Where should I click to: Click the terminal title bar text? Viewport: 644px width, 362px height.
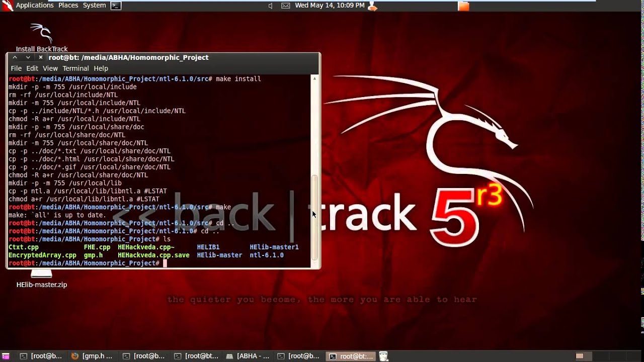[x=128, y=57]
